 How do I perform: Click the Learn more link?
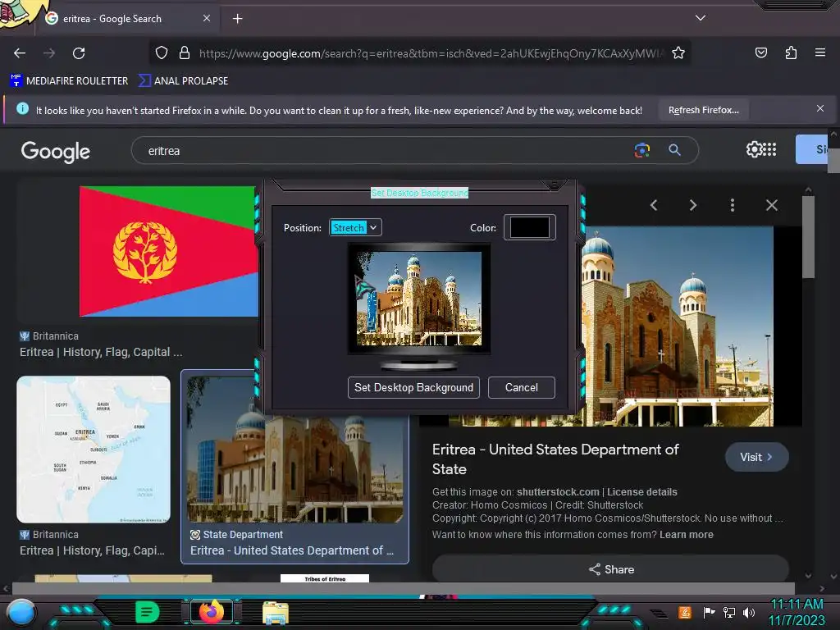[x=687, y=535]
